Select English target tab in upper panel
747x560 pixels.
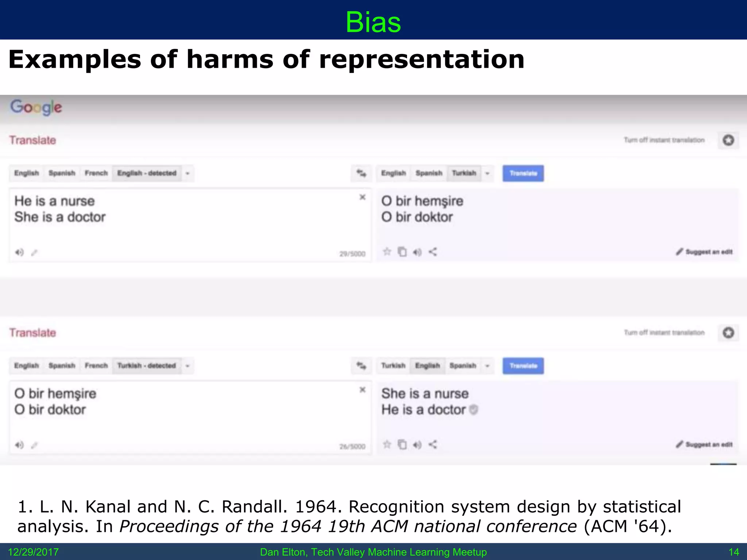point(394,173)
